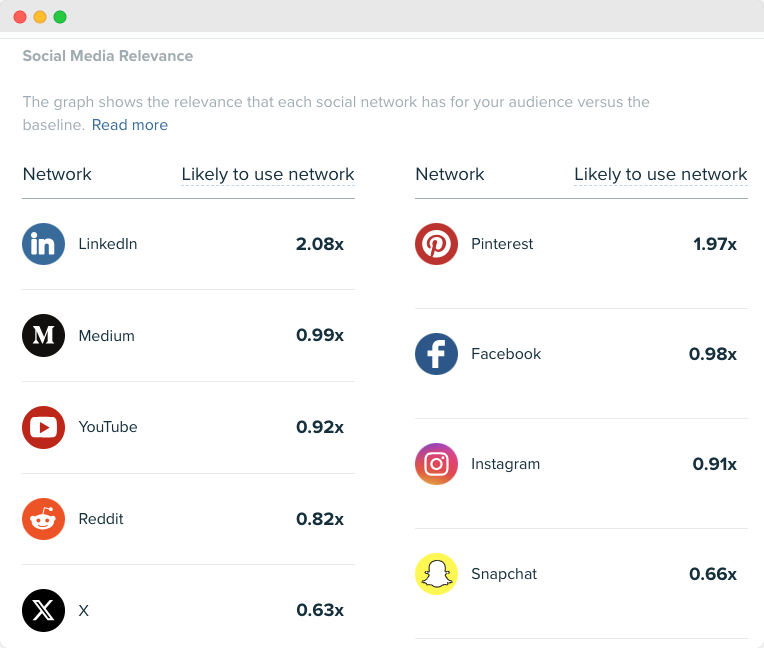The width and height of the screenshot is (764, 648).
Task: Click right column 'Likely to use network' header
Action: [x=660, y=174]
